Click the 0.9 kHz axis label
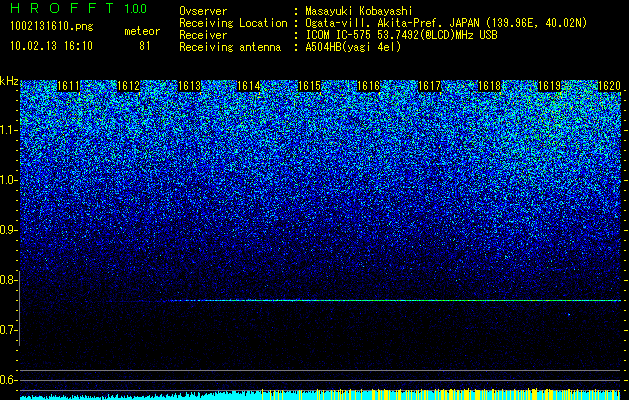The width and height of the screenshot is (629, 400). 8,230
